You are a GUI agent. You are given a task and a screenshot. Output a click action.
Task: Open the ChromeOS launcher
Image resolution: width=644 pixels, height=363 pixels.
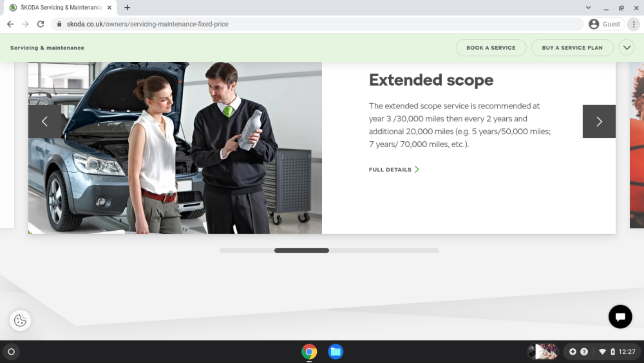(x=12, y=352)
